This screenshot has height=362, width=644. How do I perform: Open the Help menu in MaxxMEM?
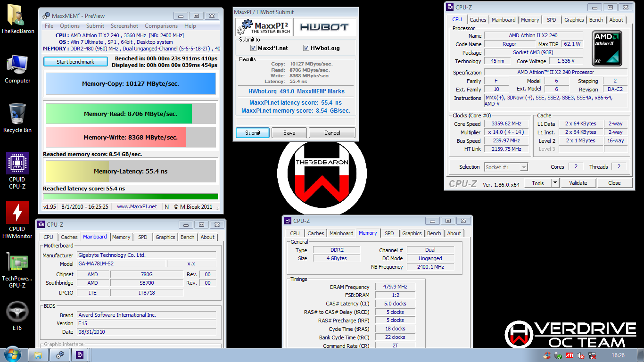tap(190, 26)
